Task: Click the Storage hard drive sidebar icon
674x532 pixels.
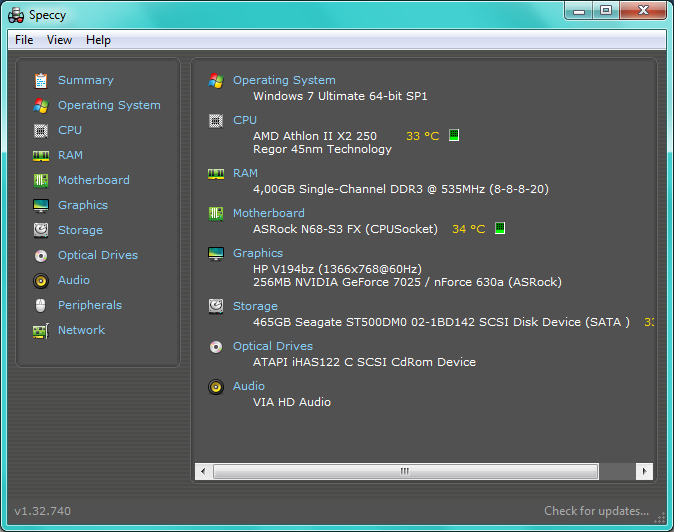Action: 41,230
